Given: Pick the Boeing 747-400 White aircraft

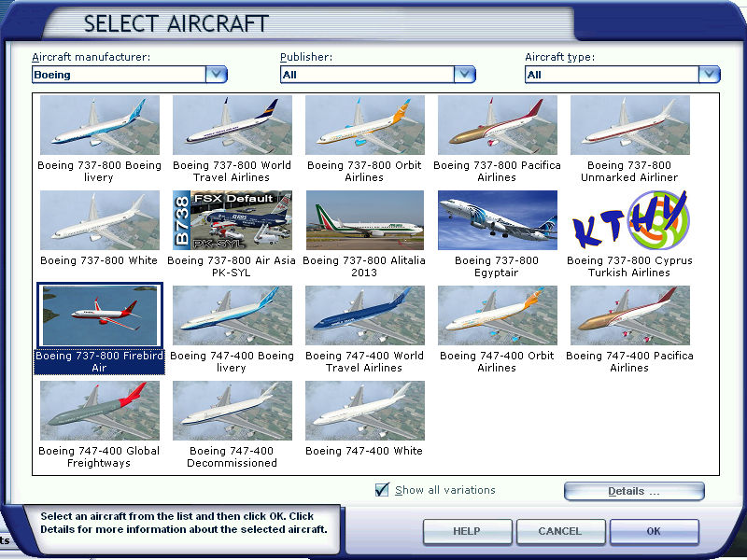Looking at the screenshot, I should 365,411.
